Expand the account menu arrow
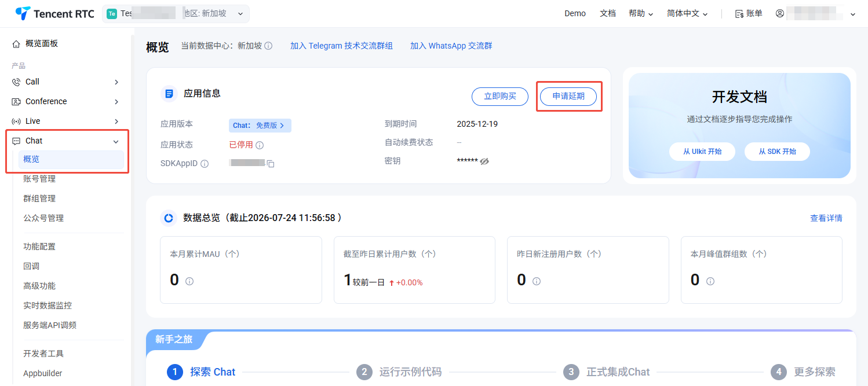The image size is (868, 386). pos(853,14)
